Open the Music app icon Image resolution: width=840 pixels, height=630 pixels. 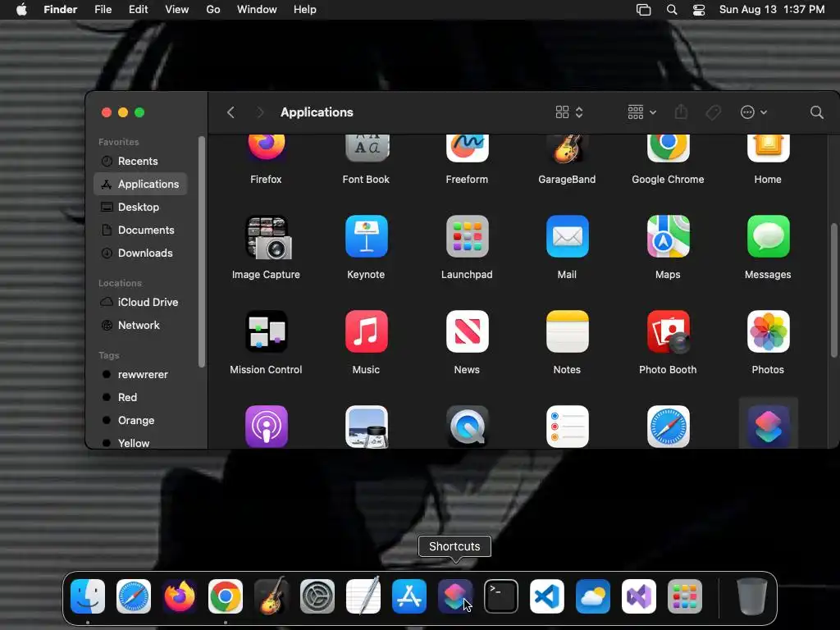click(x=367, y=331)
